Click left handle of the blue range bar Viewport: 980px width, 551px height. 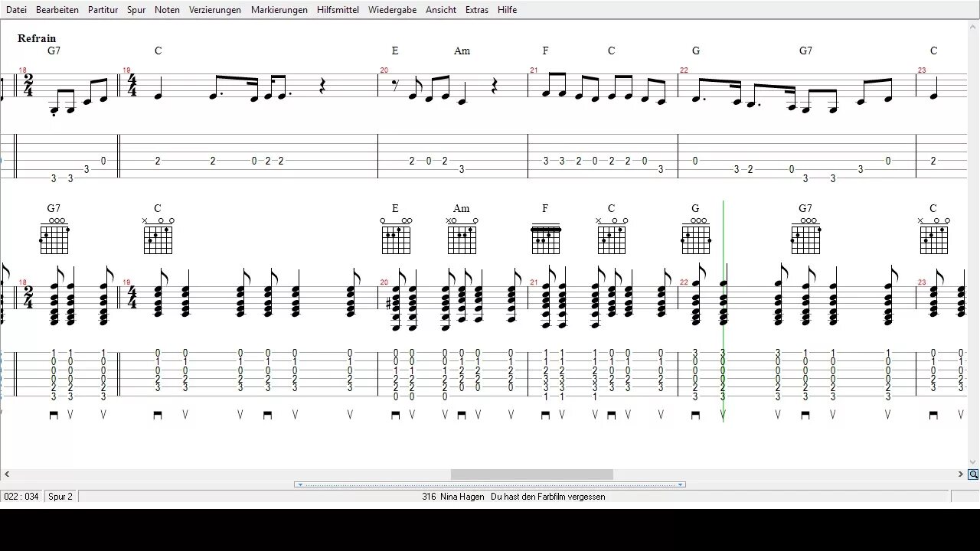(x=300, y=484)
